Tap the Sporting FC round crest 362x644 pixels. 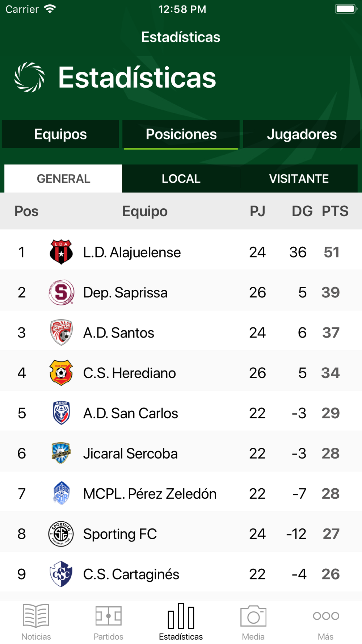61,534
